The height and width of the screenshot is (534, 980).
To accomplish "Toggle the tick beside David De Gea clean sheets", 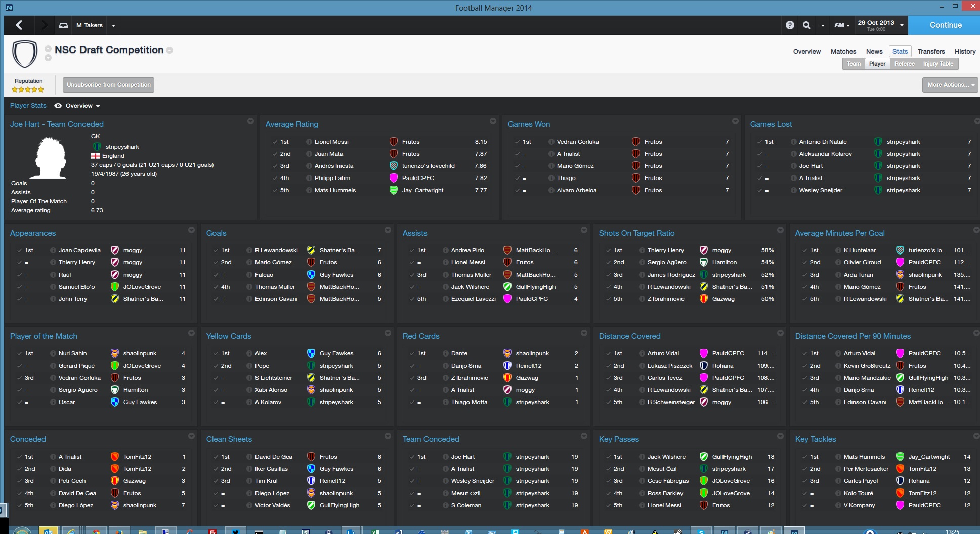I will tap(216, 457).
